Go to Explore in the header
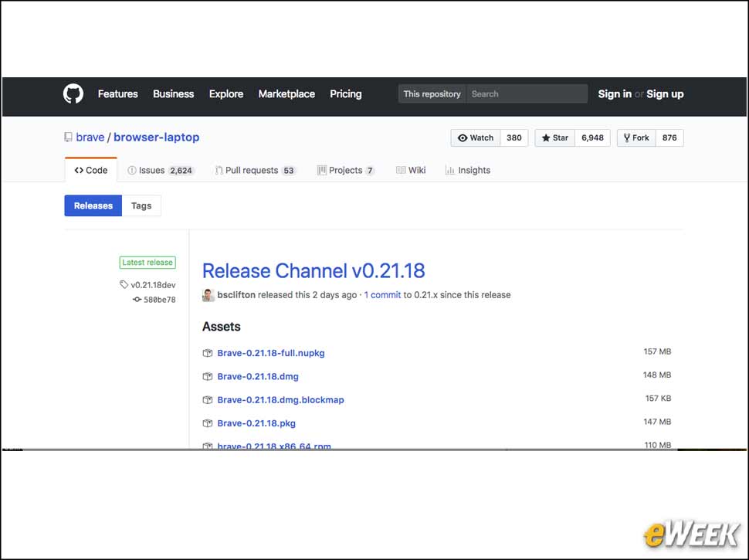The width and height of the screenshot is (749, 560). coord(226,94)
